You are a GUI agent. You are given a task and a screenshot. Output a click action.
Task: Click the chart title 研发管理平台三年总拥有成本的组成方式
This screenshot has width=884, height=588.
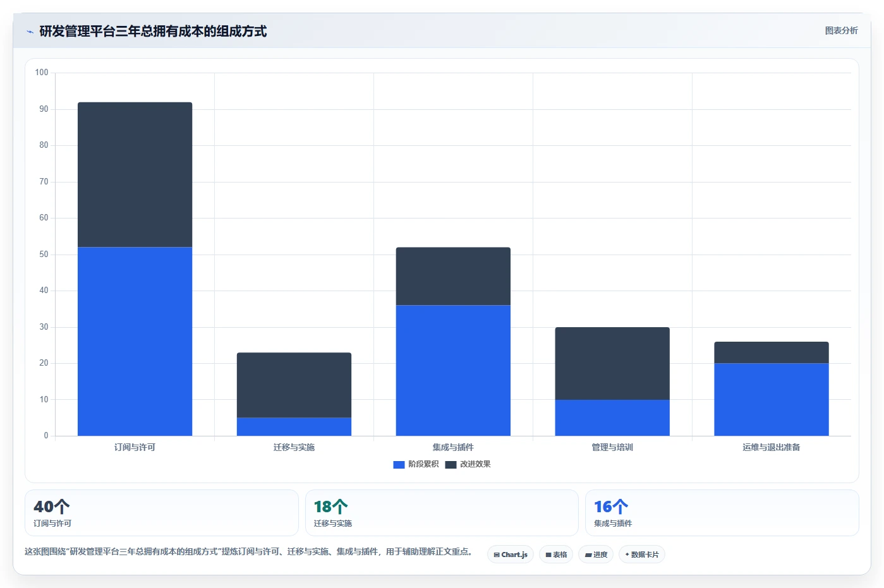153,31
